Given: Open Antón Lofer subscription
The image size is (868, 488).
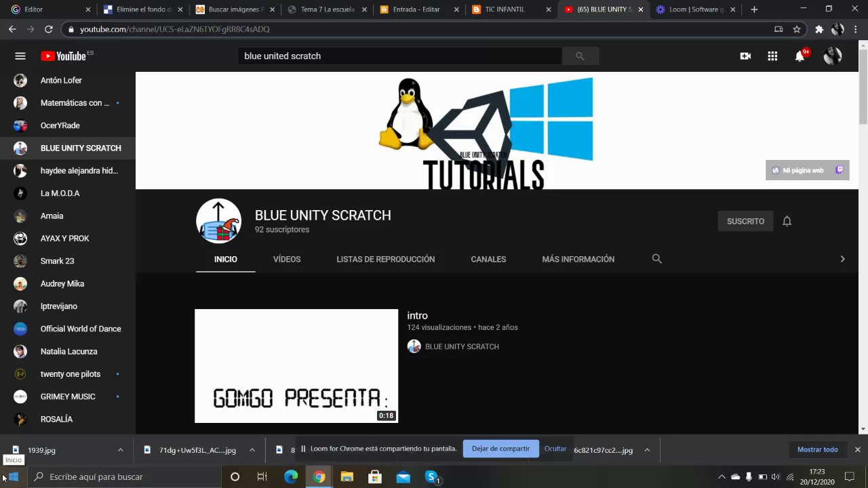Looking at the screenshot, I should click(68, 80).
